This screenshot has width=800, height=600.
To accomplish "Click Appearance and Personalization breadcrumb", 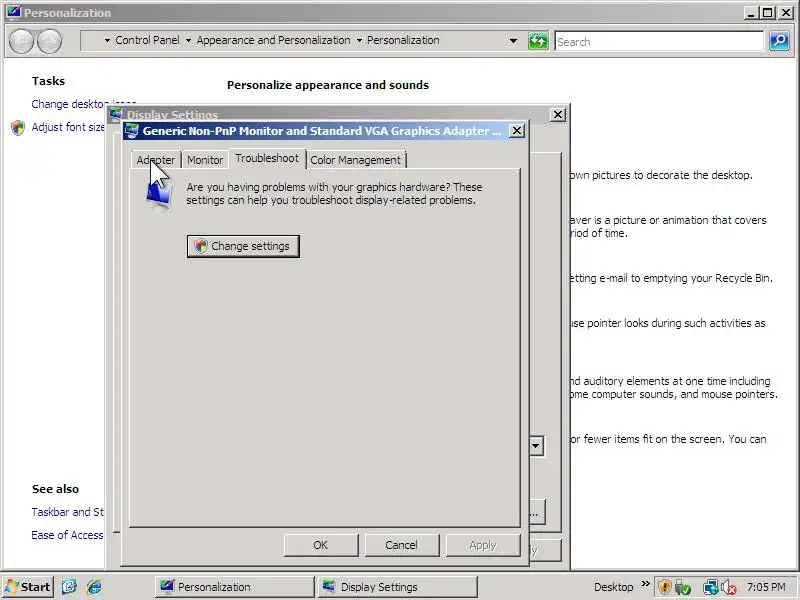I will [x=273, y=40].
